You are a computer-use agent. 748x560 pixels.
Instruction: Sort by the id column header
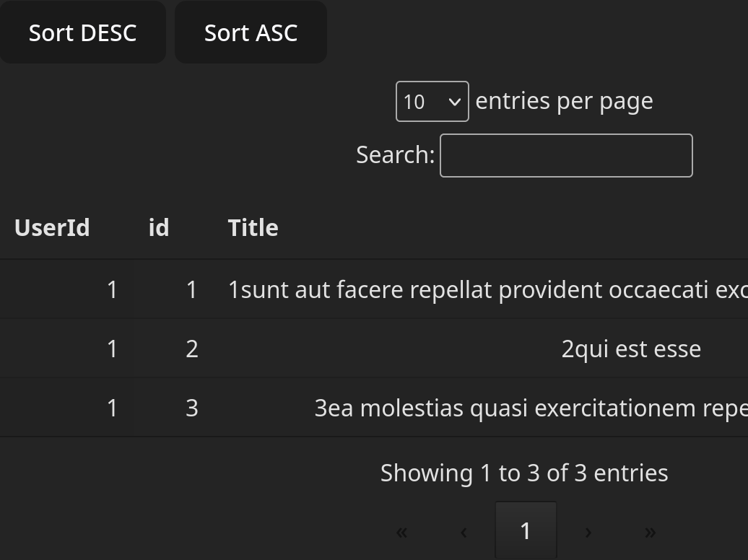tap(159, 228)
